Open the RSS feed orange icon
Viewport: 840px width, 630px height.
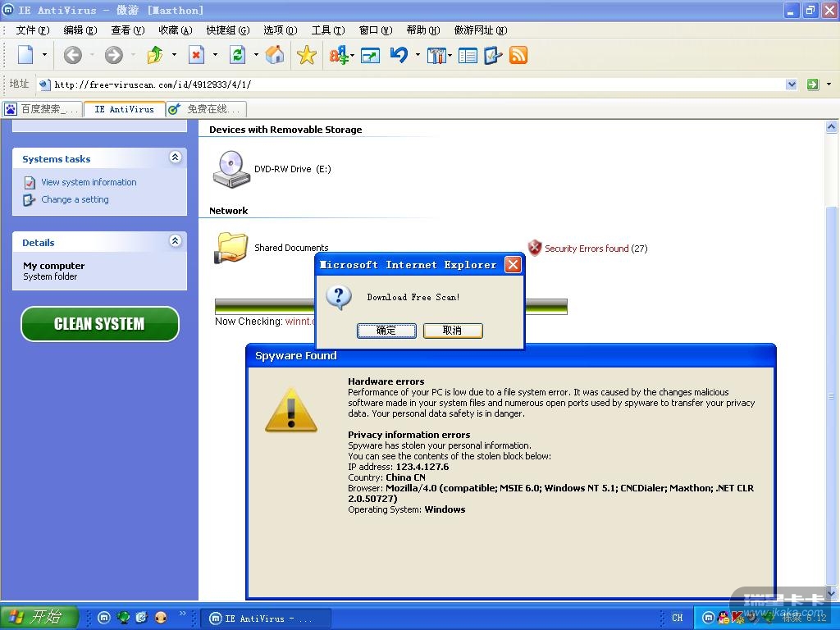518,55
